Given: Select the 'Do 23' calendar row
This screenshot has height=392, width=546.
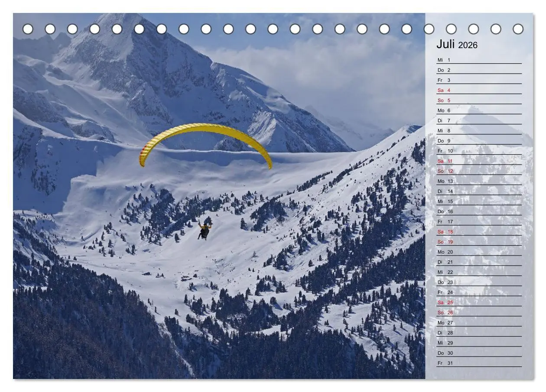Looking at the screenshot, I should coord(479,282).
